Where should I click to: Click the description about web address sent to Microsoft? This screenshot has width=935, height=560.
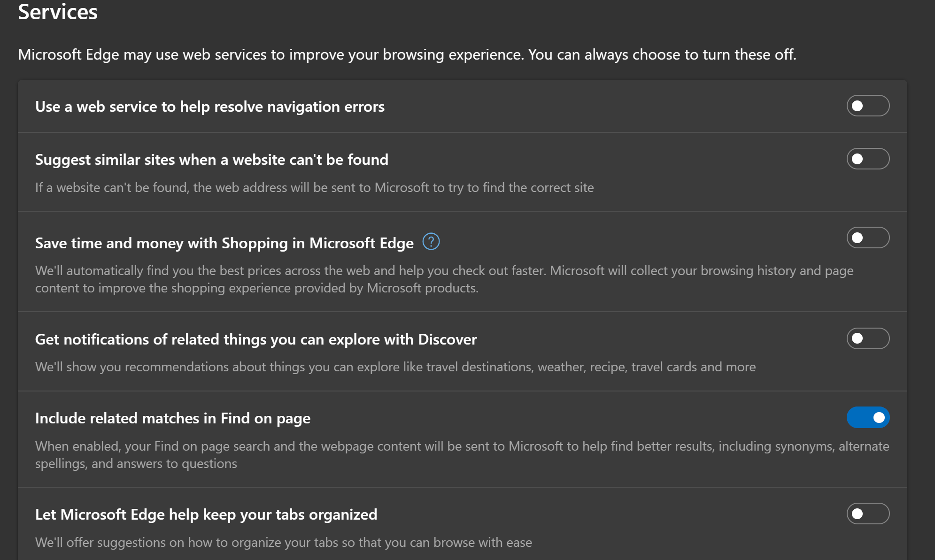click(x=314, y=188)
